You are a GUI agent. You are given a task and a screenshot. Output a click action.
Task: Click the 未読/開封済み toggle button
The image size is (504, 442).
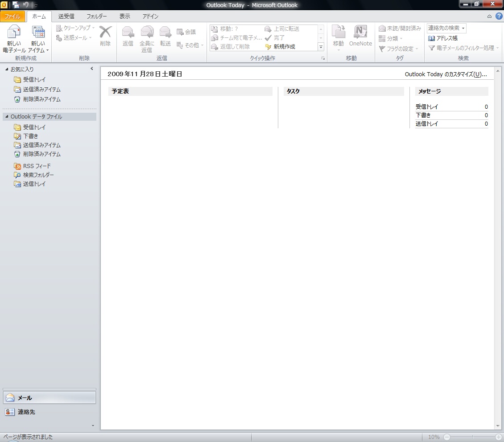(400, 28)
